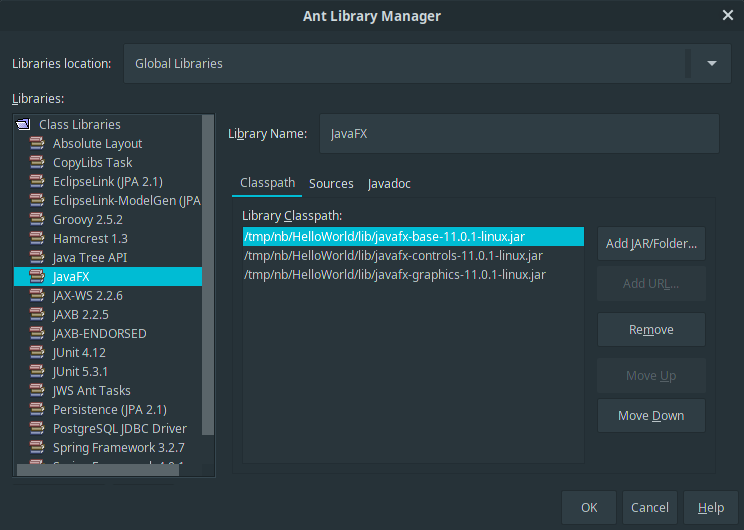Click the Hamcrest 1.3 library icon

click(x=37, y=239)
